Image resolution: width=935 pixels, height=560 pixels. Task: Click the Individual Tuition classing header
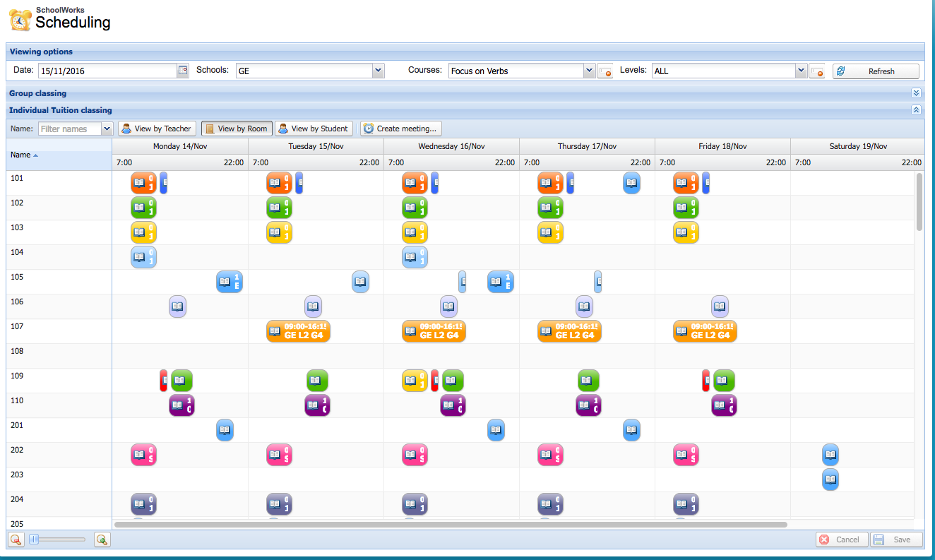click(59, 110)
